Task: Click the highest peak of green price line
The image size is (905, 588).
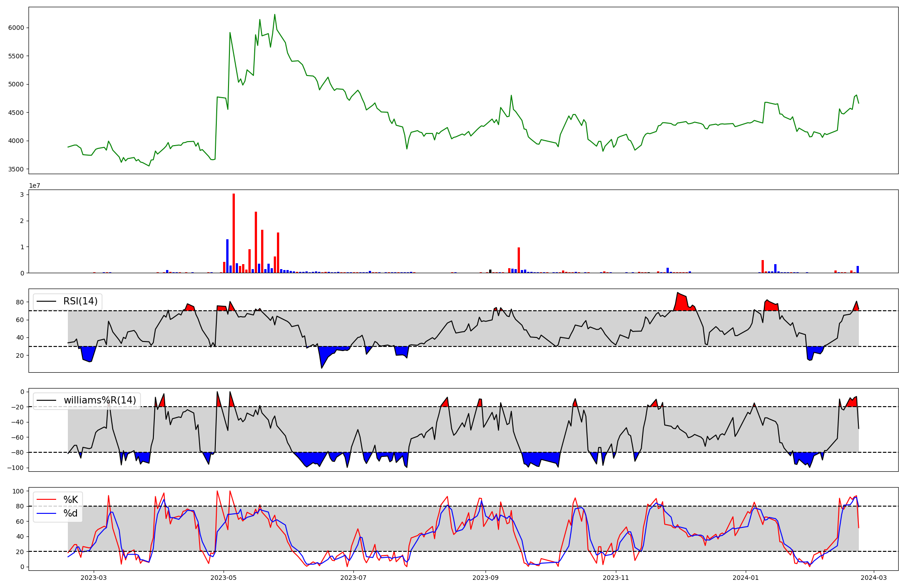Action: coord(275,15)
